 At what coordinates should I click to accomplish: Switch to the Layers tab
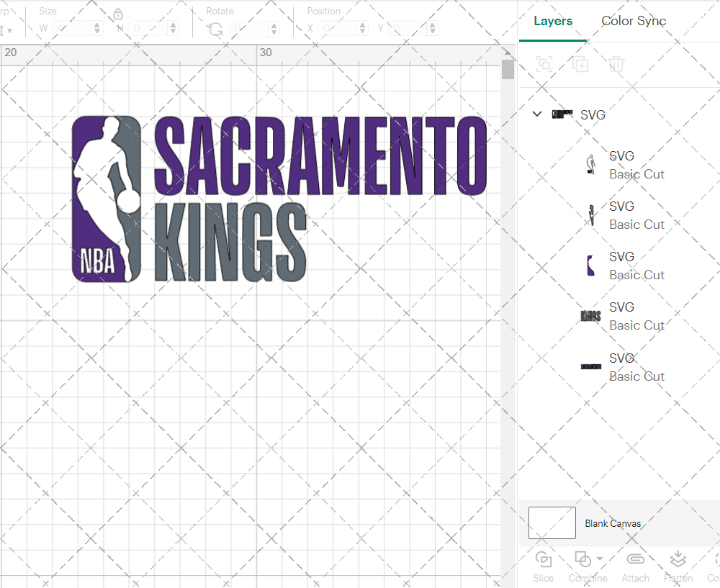(x=553, y=21)
